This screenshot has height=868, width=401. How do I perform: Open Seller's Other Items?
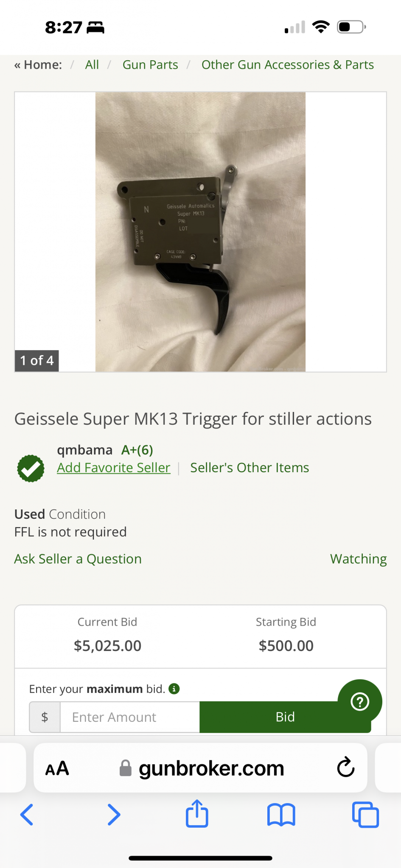[250, 467]
